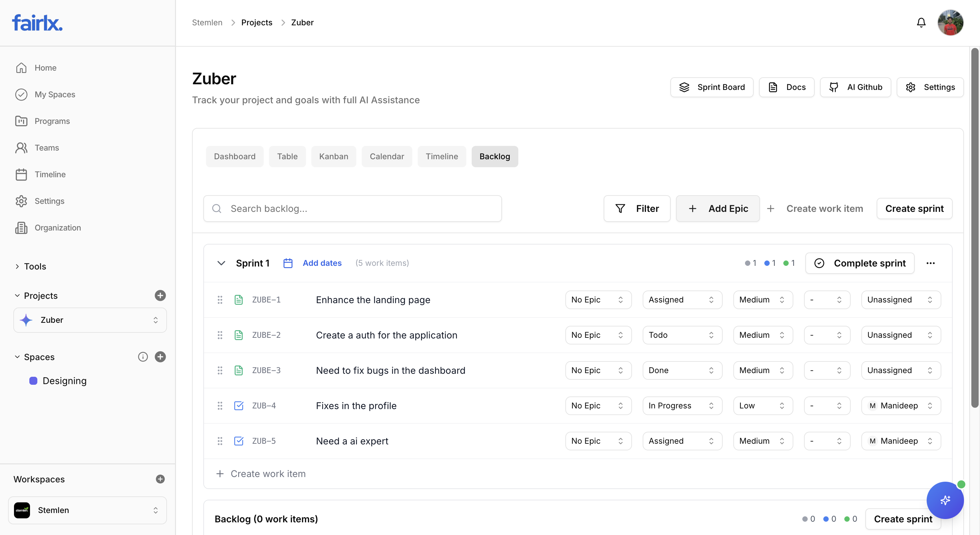Viewport: 980px width, 535px height.
Task: Click the Search backlog input field
Action: 352,209
